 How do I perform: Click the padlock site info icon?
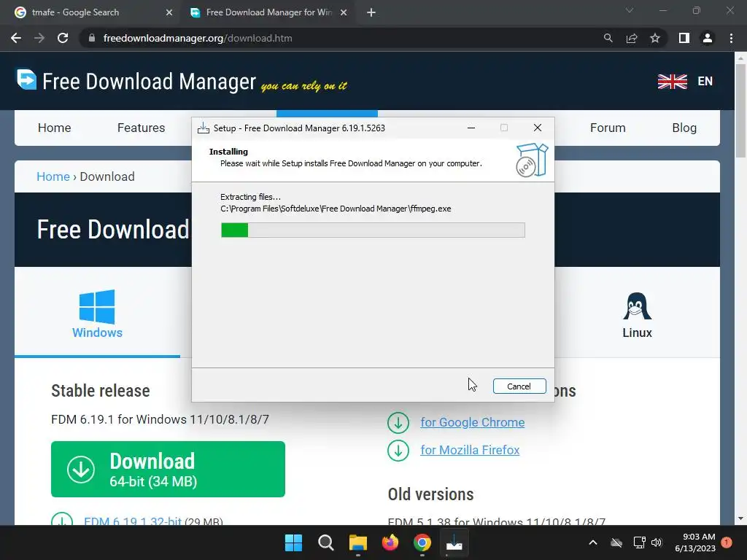pos(92,38)
